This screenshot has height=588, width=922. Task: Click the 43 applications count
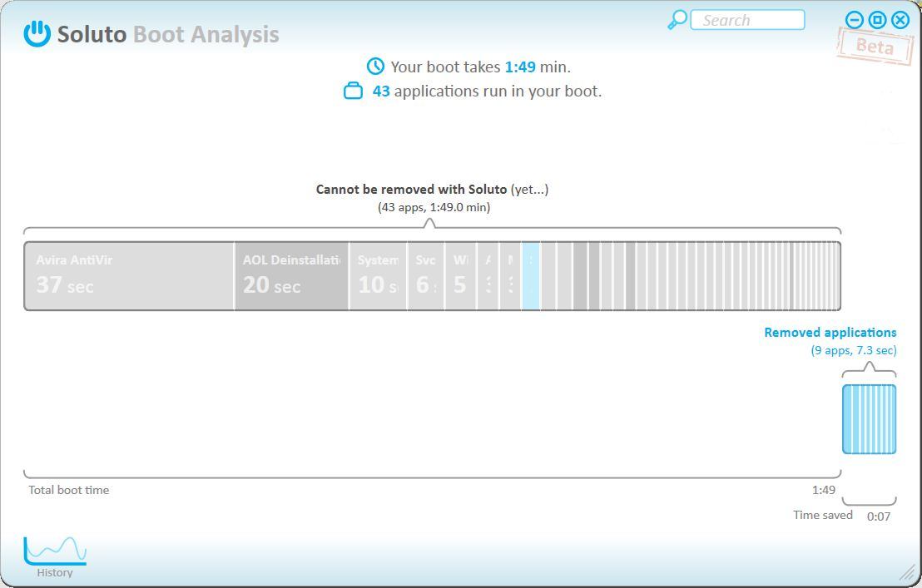(x=381, y=91)
